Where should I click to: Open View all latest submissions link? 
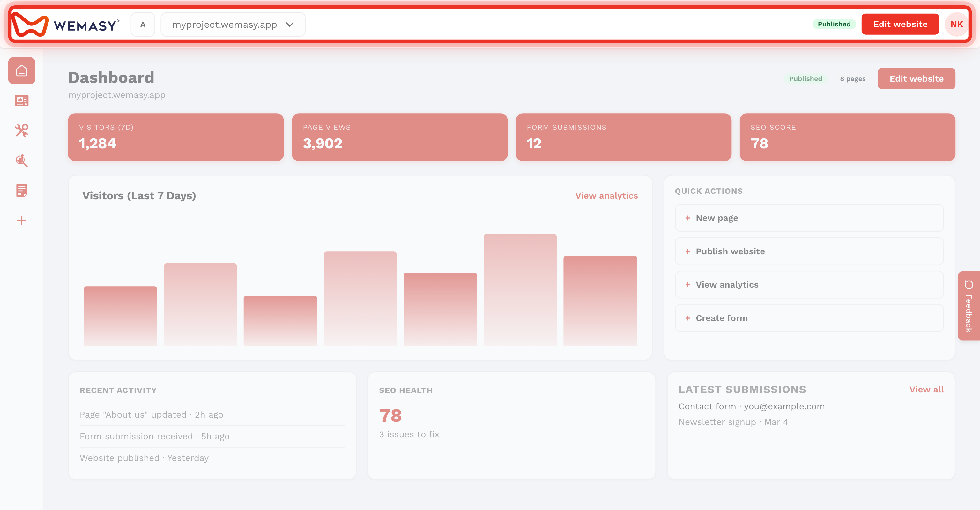tap(926, 390)
